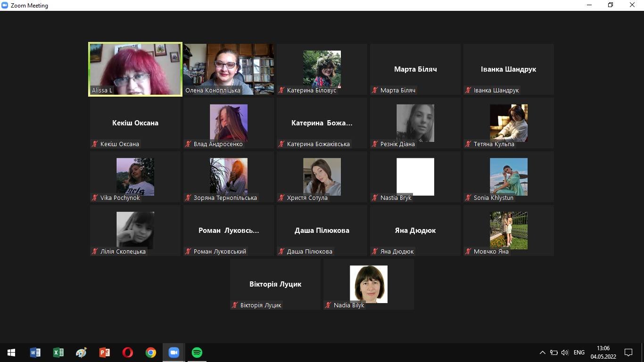Select the truncated Роман Луковсь... name tile
The height and width of the screenshot is (362, 644).
(x=229, y=230)
